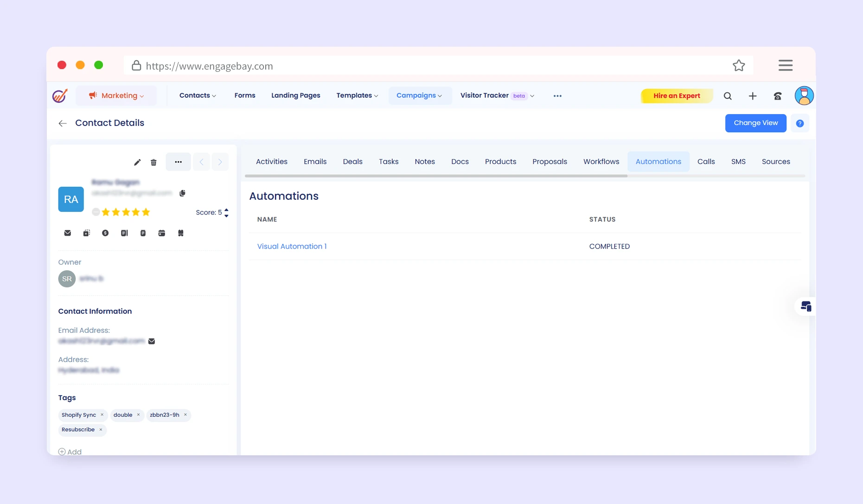Open the chat widget on right edge
Viewport: 863px width, 504px height.
click(x=805, y=306)
